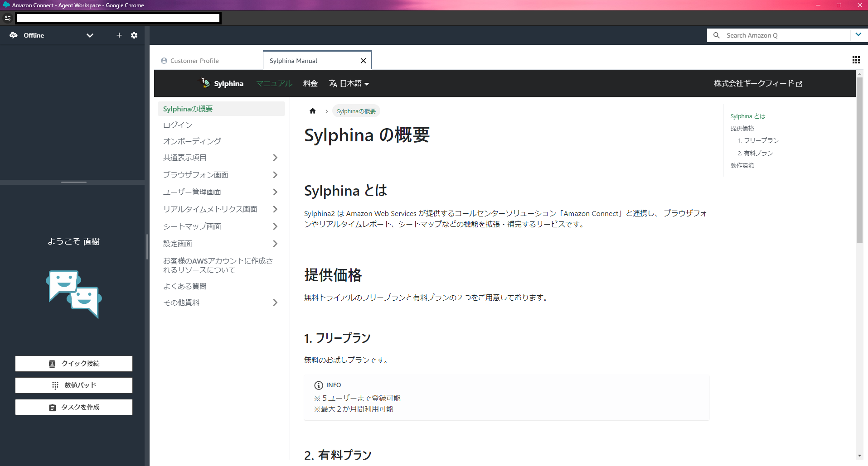Click the クイック接続 button
Screen dimensions: 868x466
pos(74,364)
